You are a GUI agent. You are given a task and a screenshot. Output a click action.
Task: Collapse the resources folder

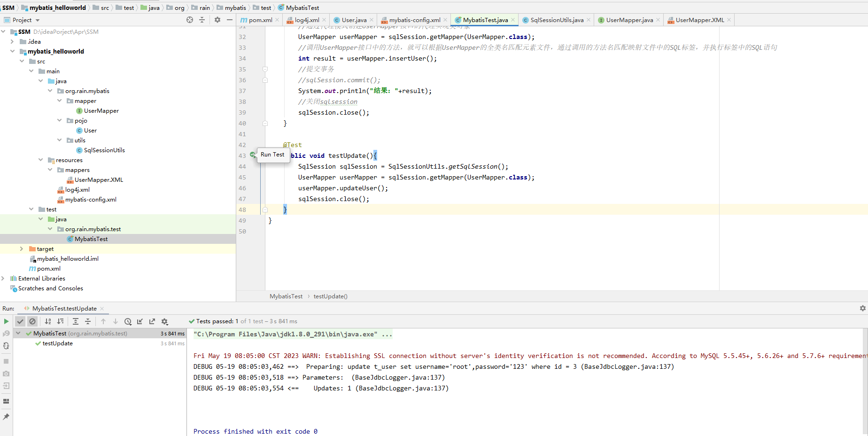pos(41,160)
